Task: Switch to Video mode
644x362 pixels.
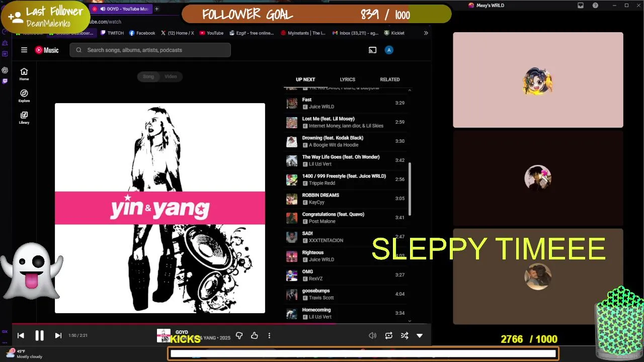Action: point(171,76)
